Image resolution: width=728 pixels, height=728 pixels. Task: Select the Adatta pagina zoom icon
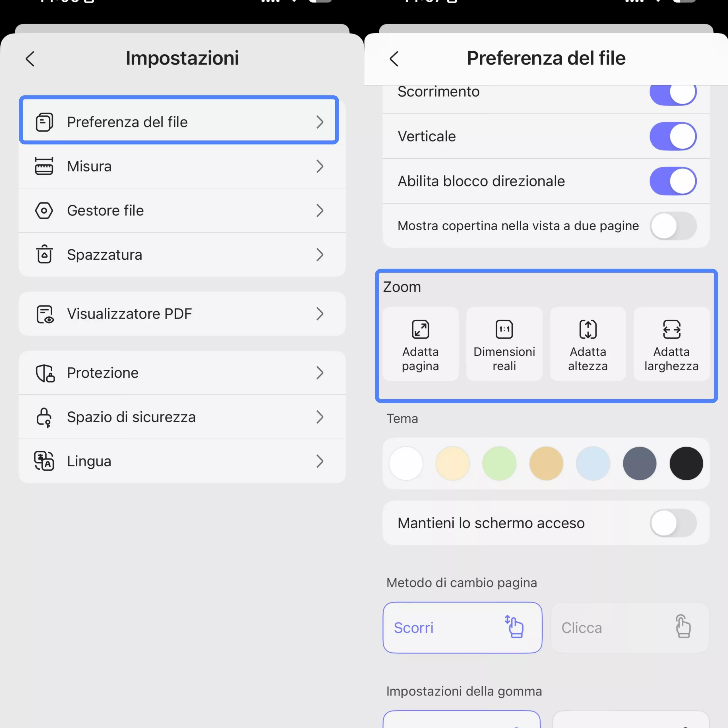click(420, 329)
